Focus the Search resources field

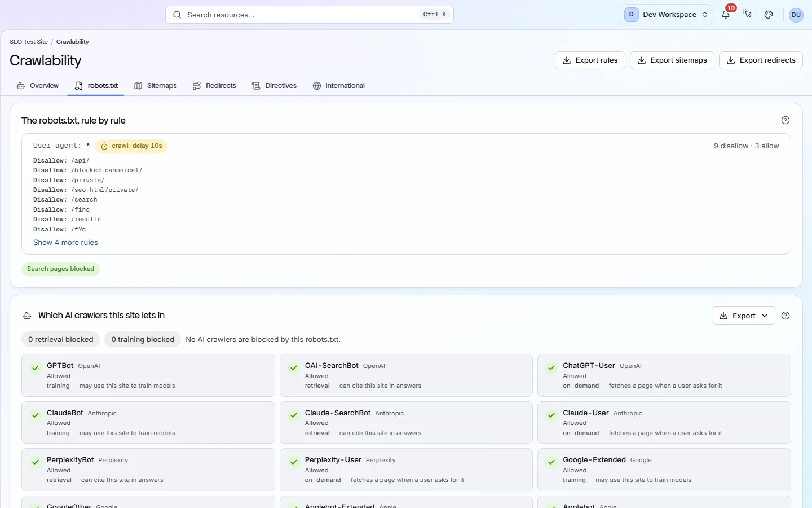[310, 15]
